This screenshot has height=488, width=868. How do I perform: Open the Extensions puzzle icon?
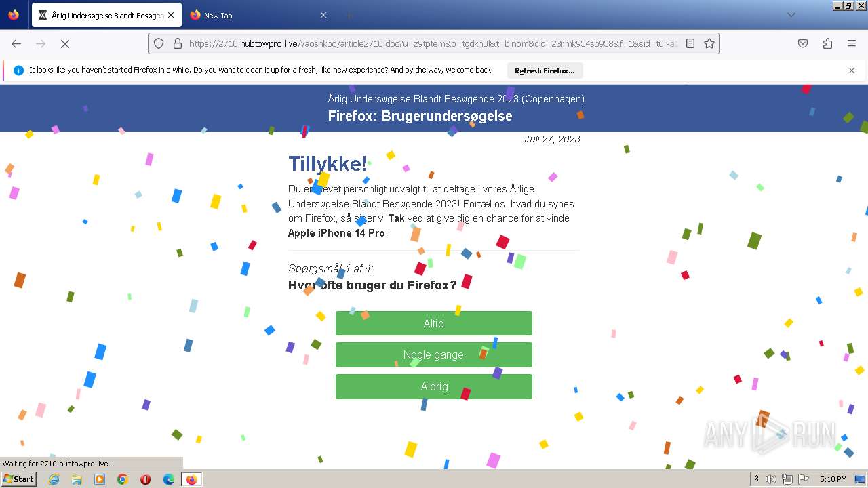point(827,43)
